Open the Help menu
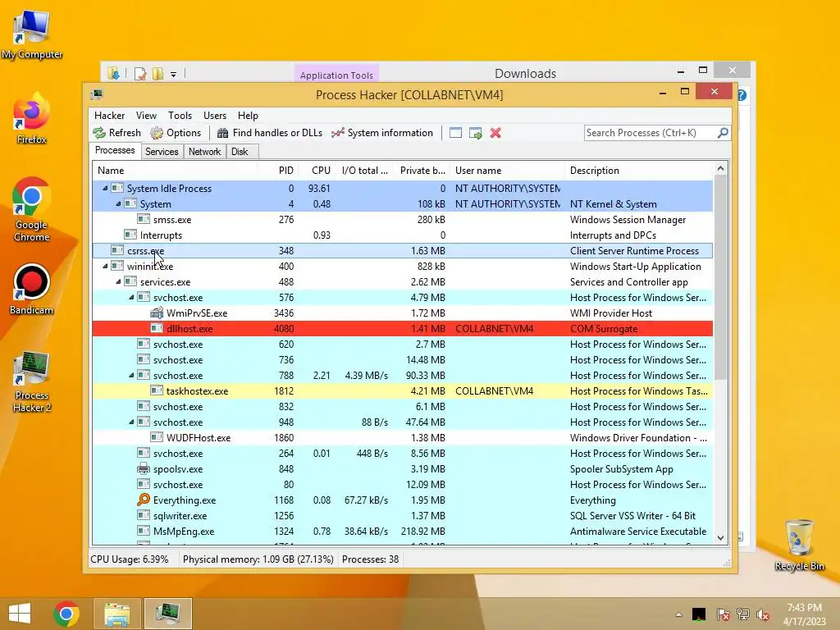The width and height of the screenshot is (840, 630). tap(248, 116)
